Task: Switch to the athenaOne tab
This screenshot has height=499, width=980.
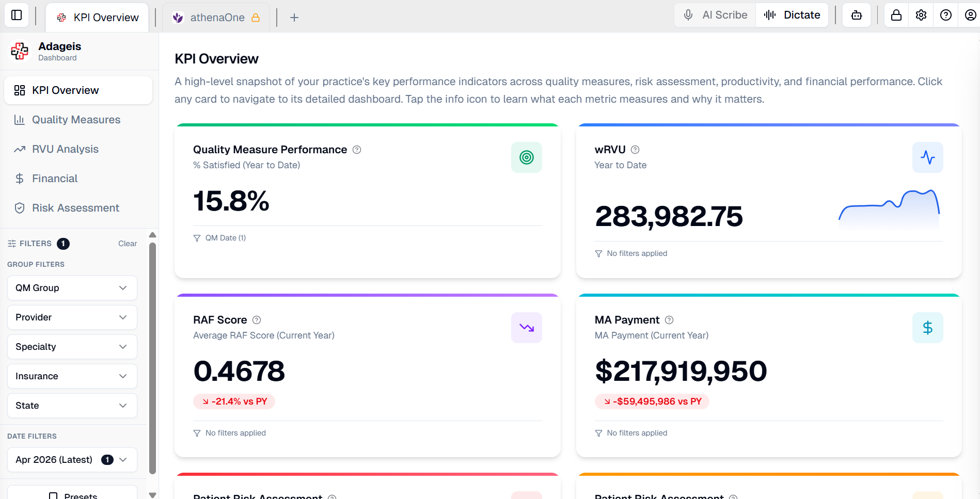Action: (216, 18)
